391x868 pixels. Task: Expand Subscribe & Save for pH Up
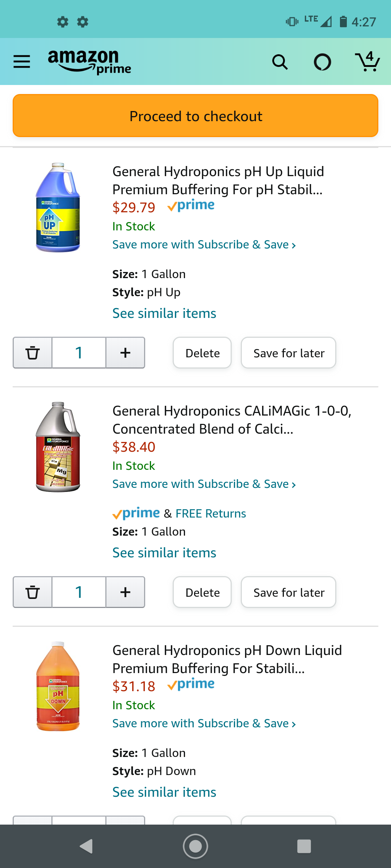pyautogui.click(x=204, y=245)
